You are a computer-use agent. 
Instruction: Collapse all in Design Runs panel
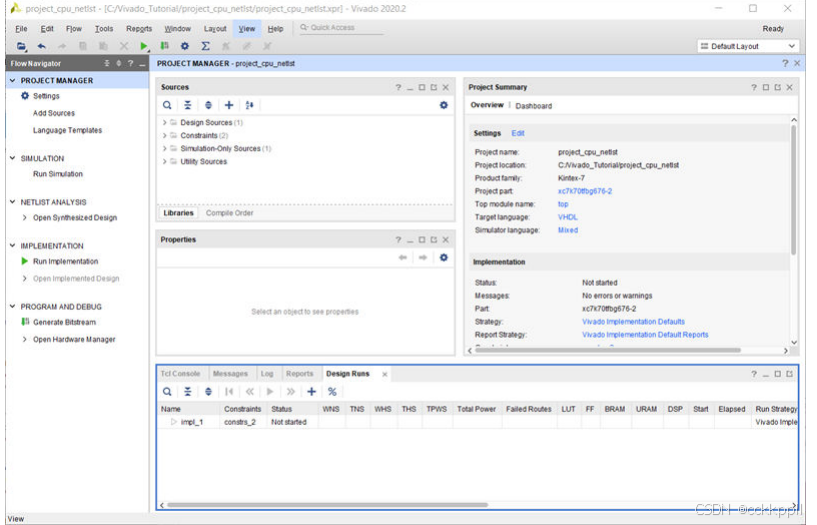click(x=188, y=392)
